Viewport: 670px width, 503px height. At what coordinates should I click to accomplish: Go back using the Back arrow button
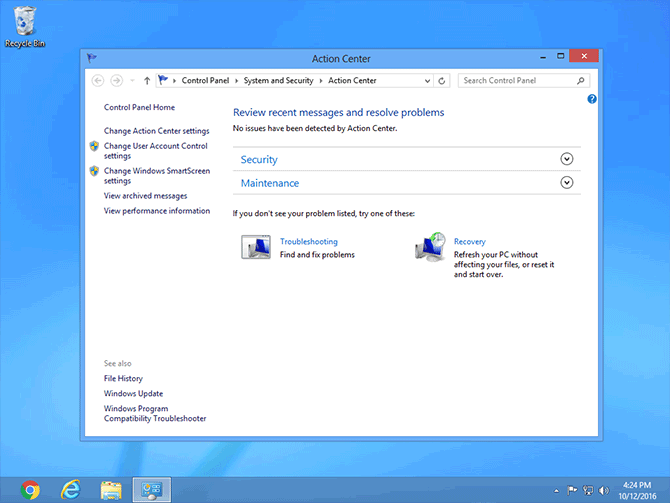click(x=98, y=80)
